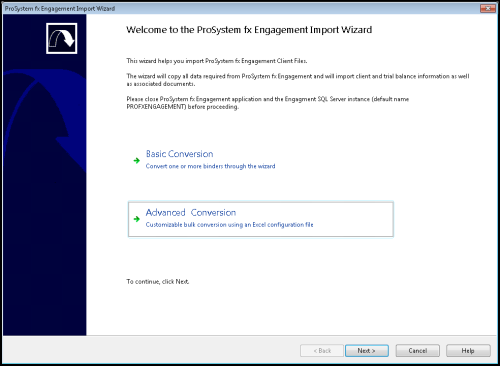
Task: Click the Welcome heading text
Action: pyautogui.click(x=249, y=30)
